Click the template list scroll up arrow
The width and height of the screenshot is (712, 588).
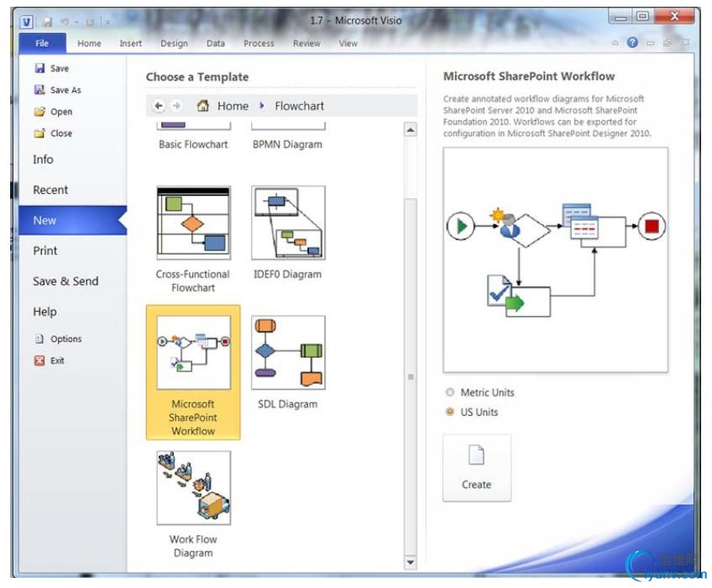410,130
